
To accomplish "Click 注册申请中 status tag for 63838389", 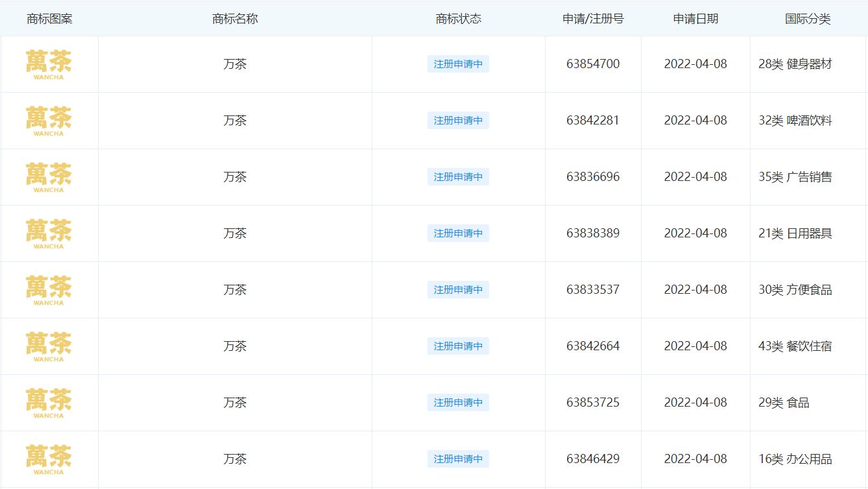I will pos(458,233).
